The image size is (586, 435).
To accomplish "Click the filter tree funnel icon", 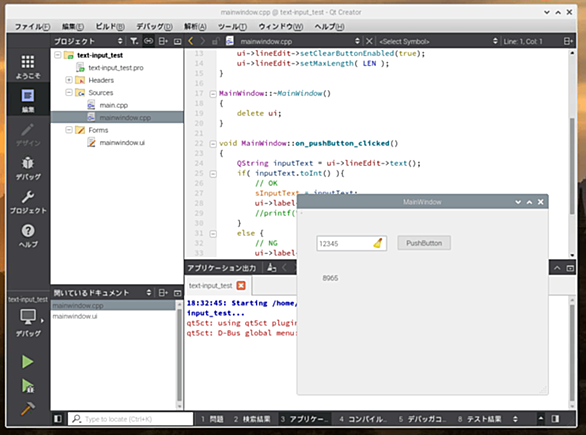I will 134,41.
